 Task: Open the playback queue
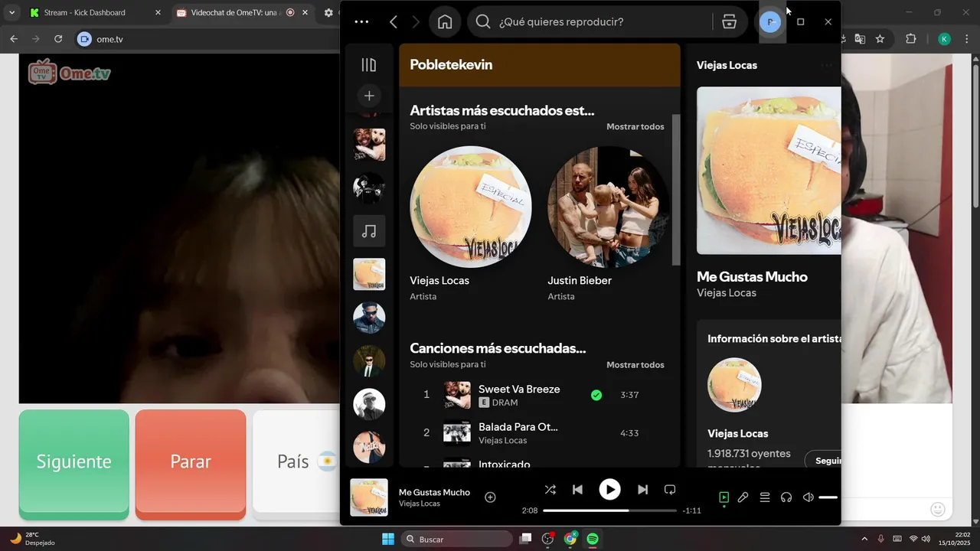tap(765, 497)
